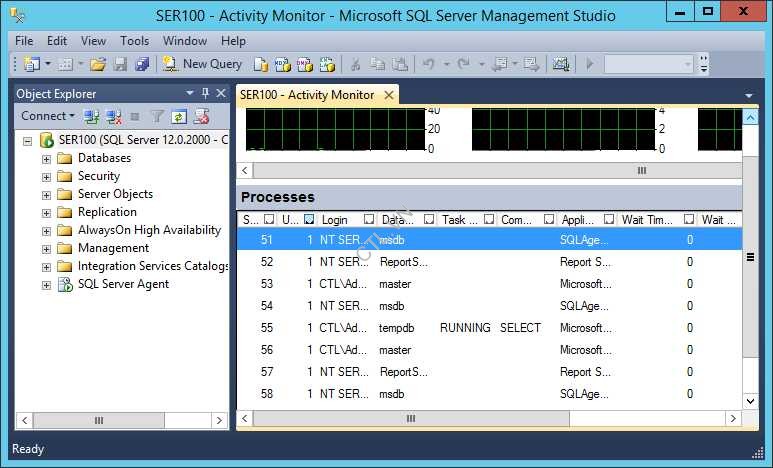Image resolution: width=773 pixels, height=468 pixels.
Task: Expand the Databases folder
Action: point(46,159)
